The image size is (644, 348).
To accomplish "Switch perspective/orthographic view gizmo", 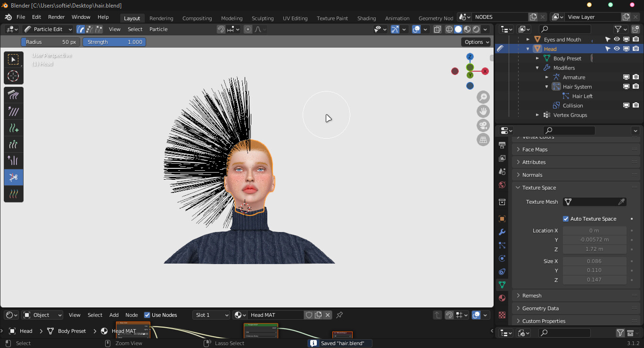I will click(x=483, y=140).
